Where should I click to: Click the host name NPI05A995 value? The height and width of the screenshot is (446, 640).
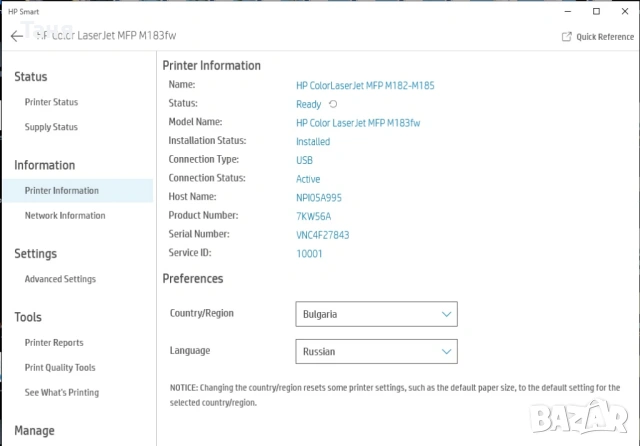[x=319, y=197]
